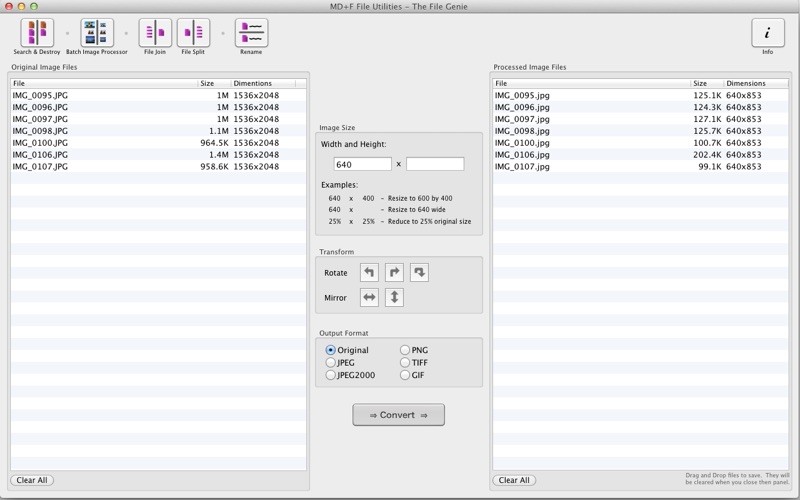The width and height of the screenshot is (800, 500).
Task: Click the 125.7K size value
Action: coord(707,131)
